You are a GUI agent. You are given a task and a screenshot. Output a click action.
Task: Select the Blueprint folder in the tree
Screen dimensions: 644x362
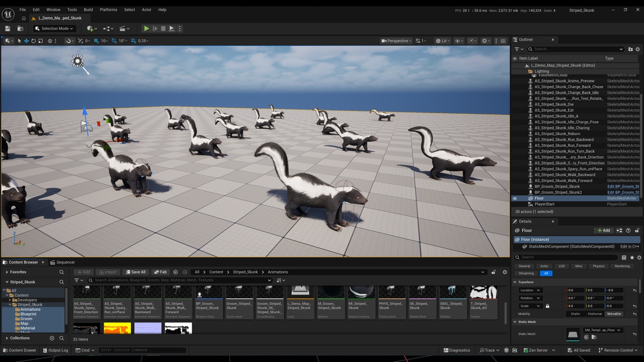pyautogui.click(x=28, y=314)
